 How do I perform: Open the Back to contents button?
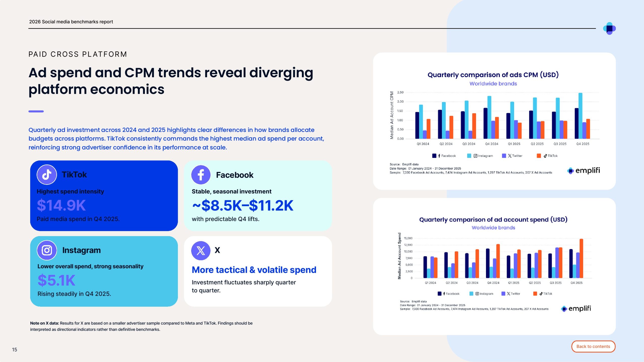tap(593, 346)
